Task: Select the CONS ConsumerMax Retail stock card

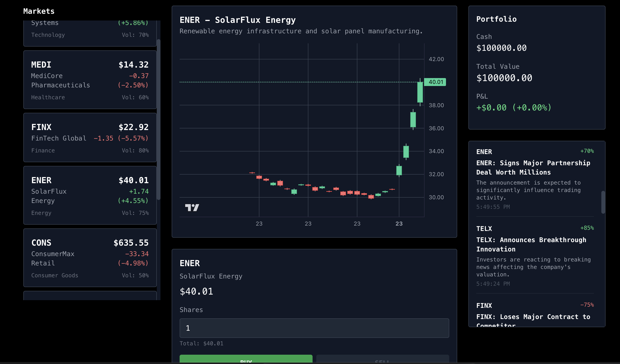Action: pos(90,258)
